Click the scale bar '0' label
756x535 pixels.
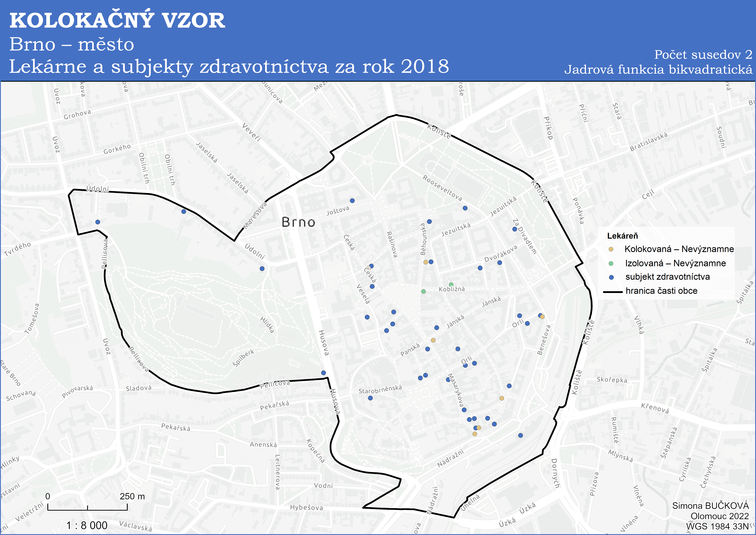[48, 496]
